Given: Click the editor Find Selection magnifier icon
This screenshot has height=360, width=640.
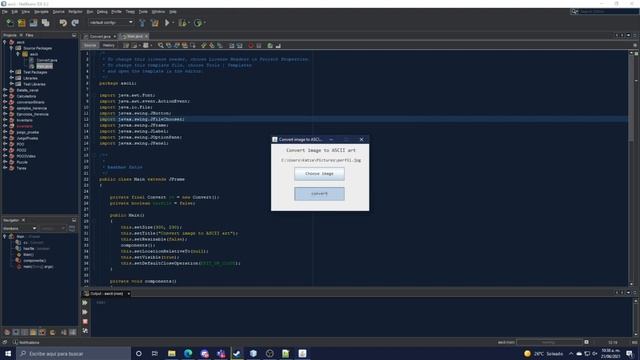Looking at the screenshot, I should [161, 45].
